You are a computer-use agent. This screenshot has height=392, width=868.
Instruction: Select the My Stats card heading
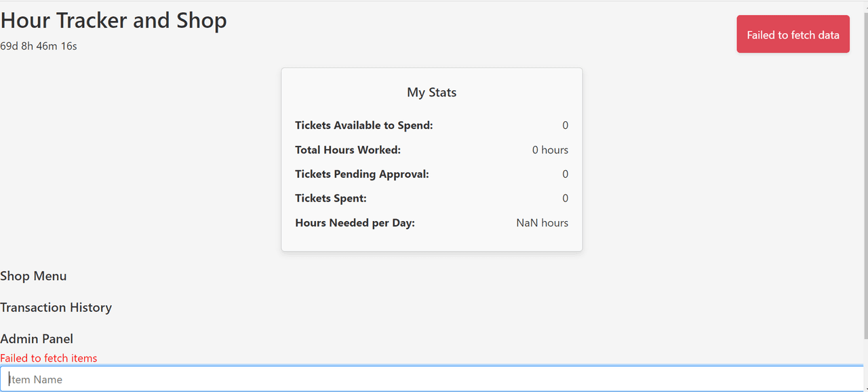(431, 92)
